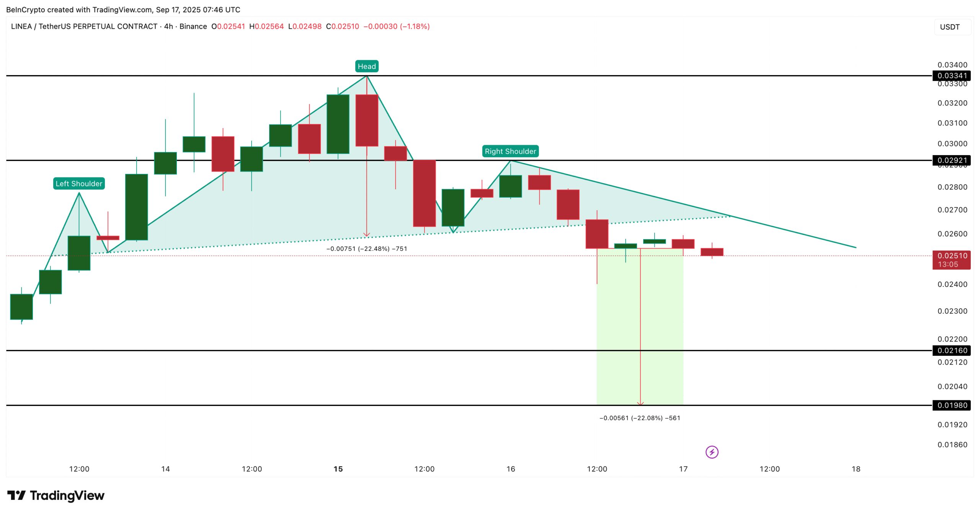
Task: Click the 0.03341 price level label
Action: tap(951, 75)
